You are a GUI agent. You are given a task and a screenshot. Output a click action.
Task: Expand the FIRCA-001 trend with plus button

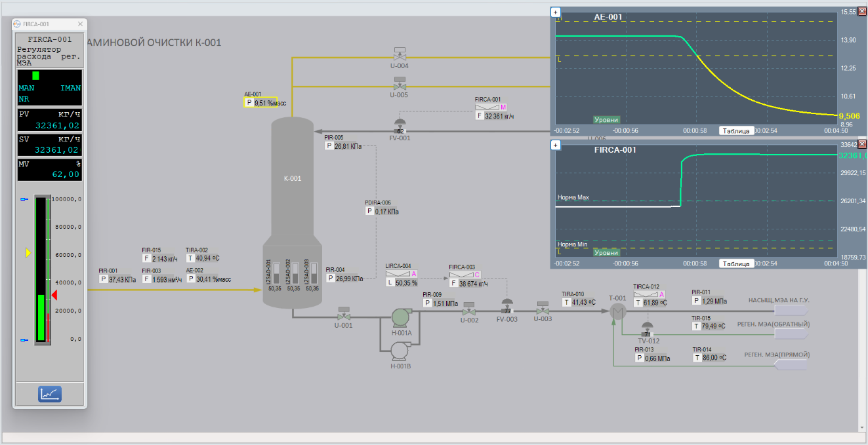pyautogui.click(x=555, y=145)
